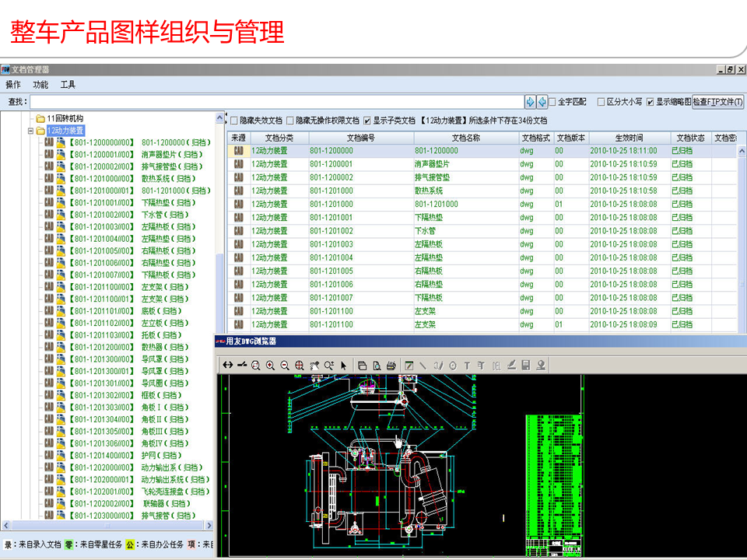Click tree horizontal scrollbar right arrow
This screenshot has height=560, width=747.
click(x=209, y=525)
